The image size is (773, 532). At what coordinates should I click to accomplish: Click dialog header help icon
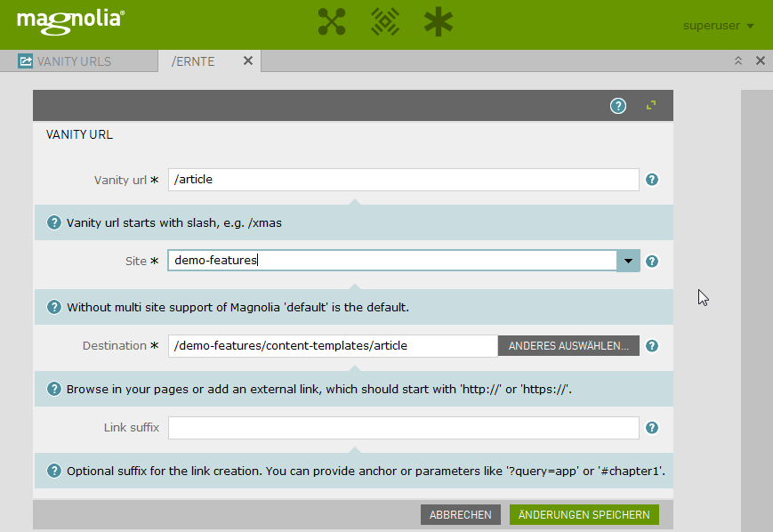click(618, 106)
